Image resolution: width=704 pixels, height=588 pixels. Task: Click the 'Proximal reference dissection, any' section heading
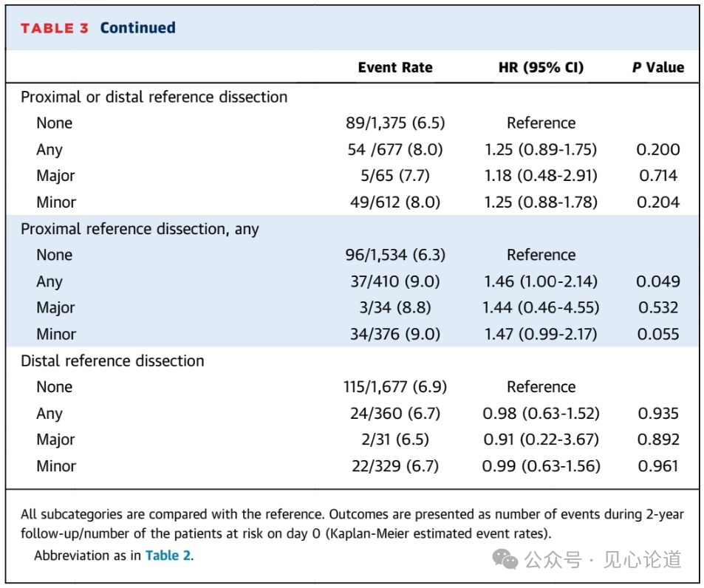click(140, 229)
